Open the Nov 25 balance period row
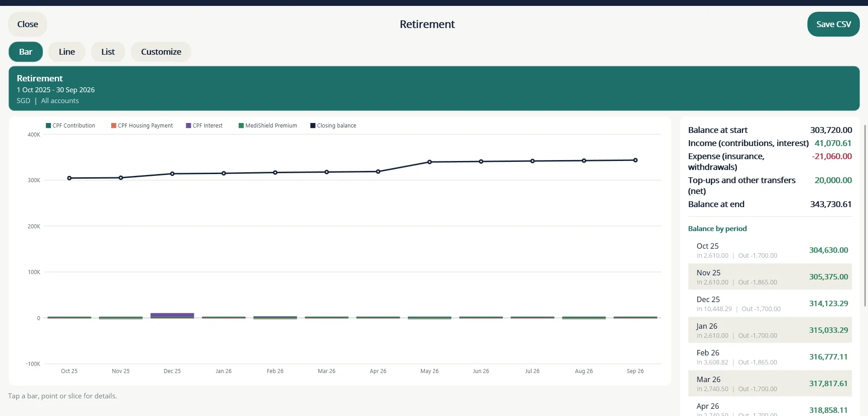 [x=770, y=277]
